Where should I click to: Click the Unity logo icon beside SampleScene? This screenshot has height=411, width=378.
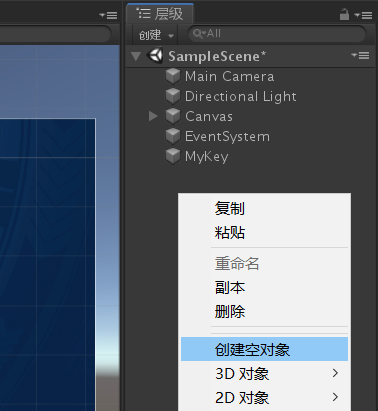click(x=155, y=55)
